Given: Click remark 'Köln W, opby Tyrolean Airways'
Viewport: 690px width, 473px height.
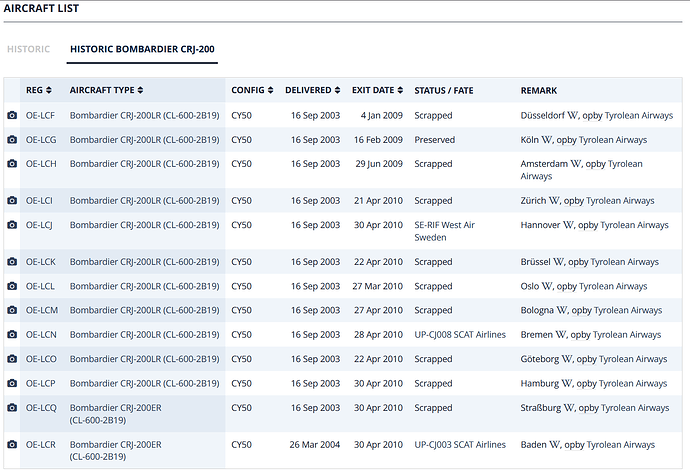Looking at the screenshot, I should tap(584, 139).
